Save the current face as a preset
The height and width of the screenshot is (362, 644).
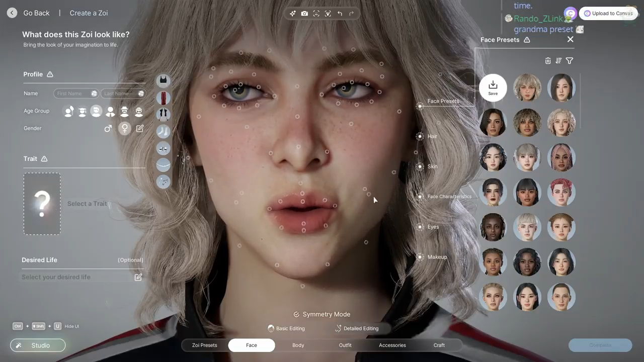(493, 88)
